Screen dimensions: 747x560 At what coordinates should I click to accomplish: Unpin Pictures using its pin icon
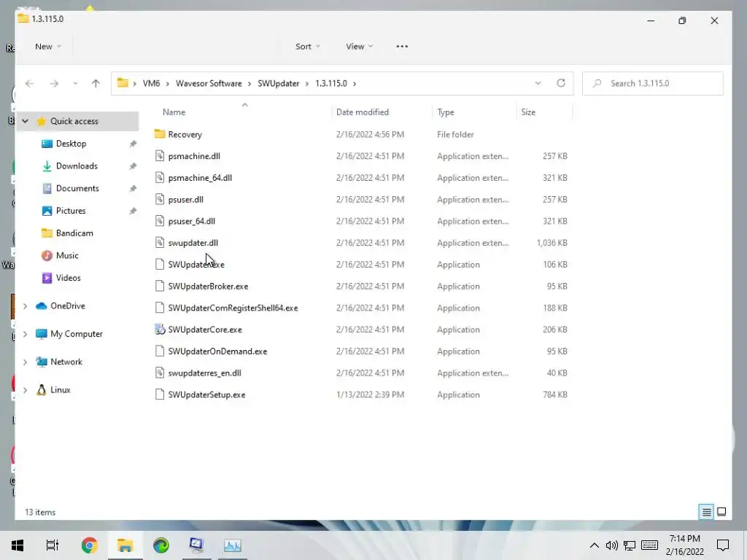(133, 211)
